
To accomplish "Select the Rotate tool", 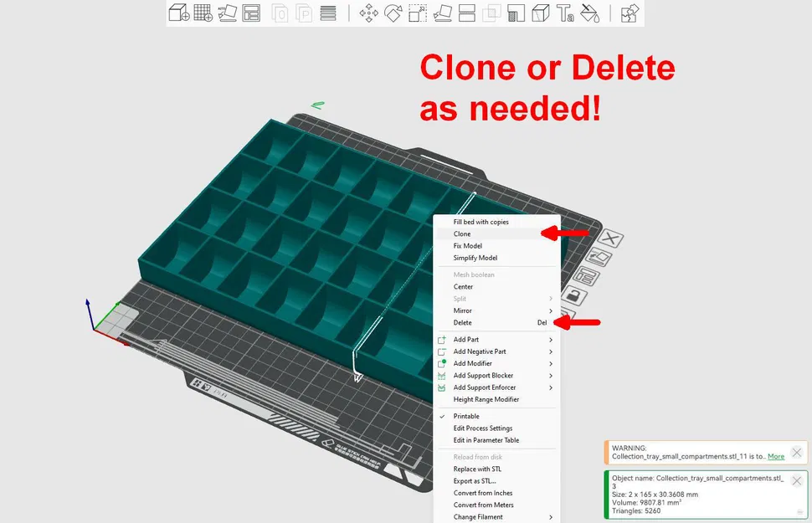I will pyautogui.click(x=393, y=13).
